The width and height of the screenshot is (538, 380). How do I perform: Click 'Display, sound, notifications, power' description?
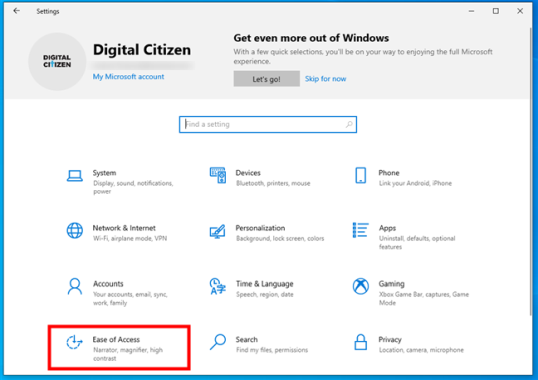coord(133,187)
